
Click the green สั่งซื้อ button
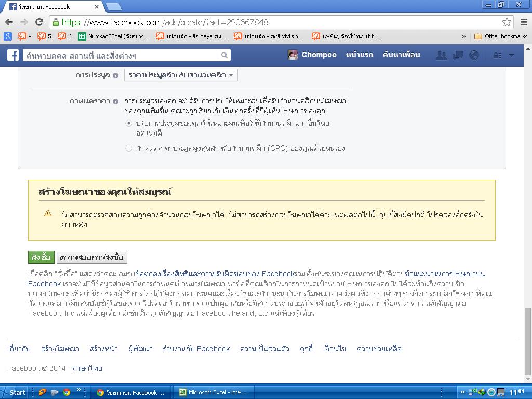coord(41,257)
